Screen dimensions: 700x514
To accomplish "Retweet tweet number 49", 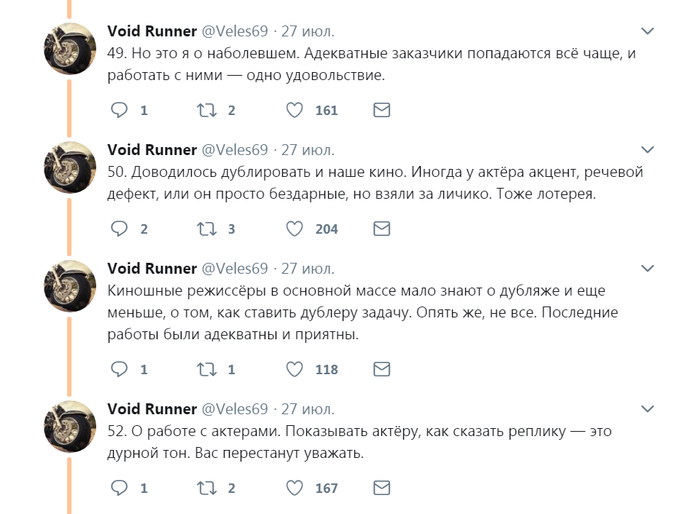I will pos(207,110).
